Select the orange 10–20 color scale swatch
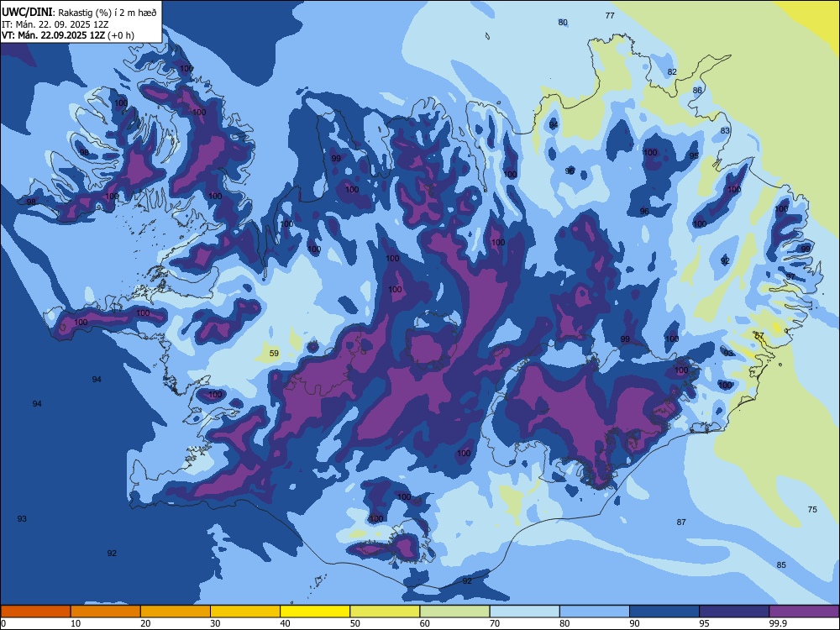840x630 pixels. [106, 612]
